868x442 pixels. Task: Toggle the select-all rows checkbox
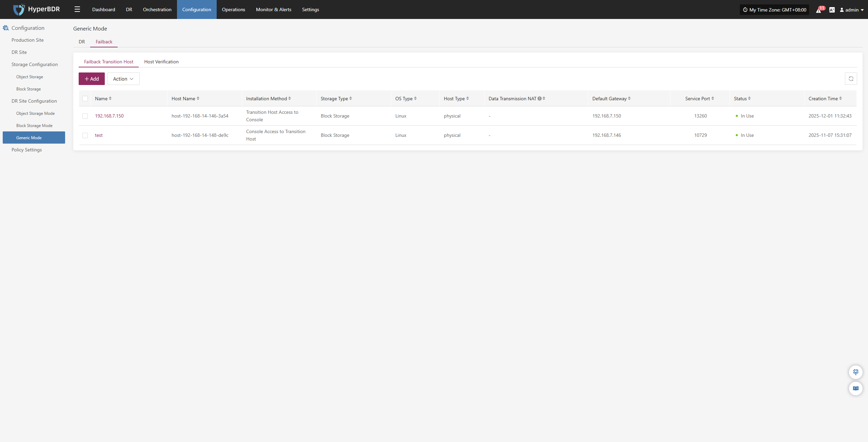tap(85, 99)
